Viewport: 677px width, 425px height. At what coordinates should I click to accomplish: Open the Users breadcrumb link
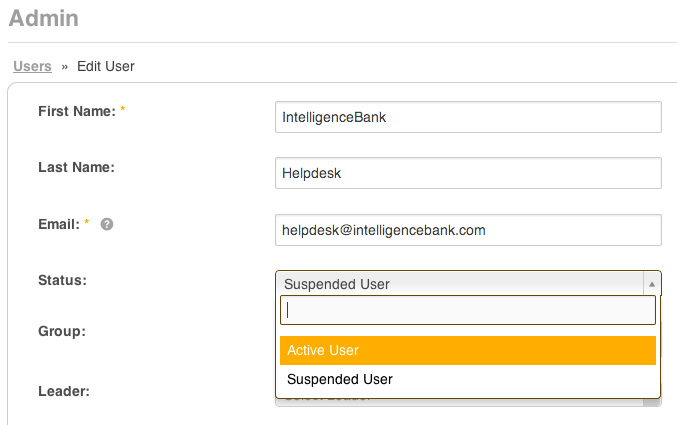tap(32, 66)
